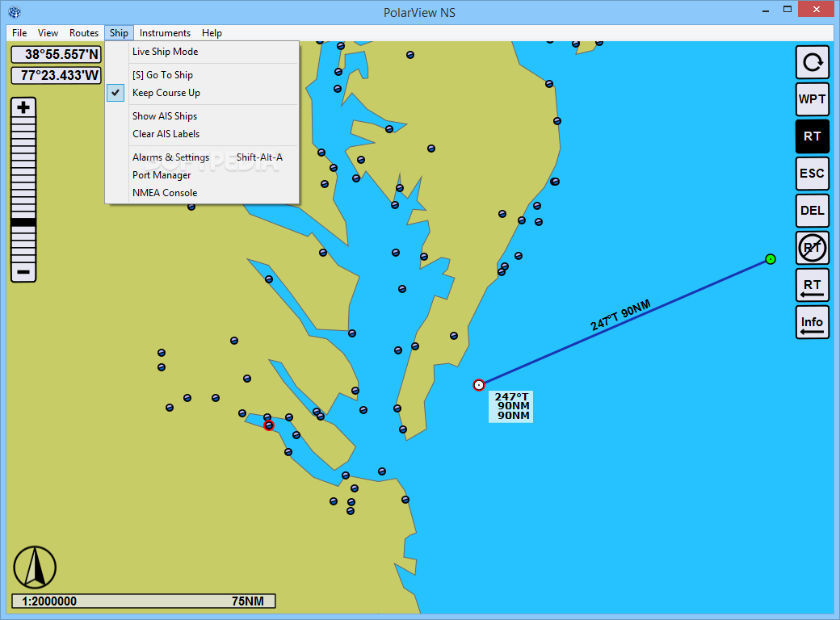
Task: Maximize the PolarView NS window
Action: click(787, 10)
